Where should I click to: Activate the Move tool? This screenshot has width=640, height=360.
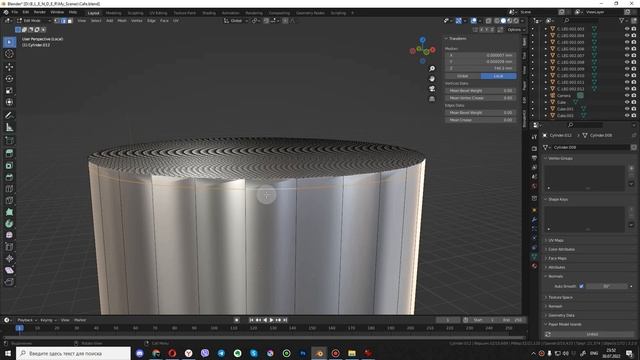pos(9,67)
